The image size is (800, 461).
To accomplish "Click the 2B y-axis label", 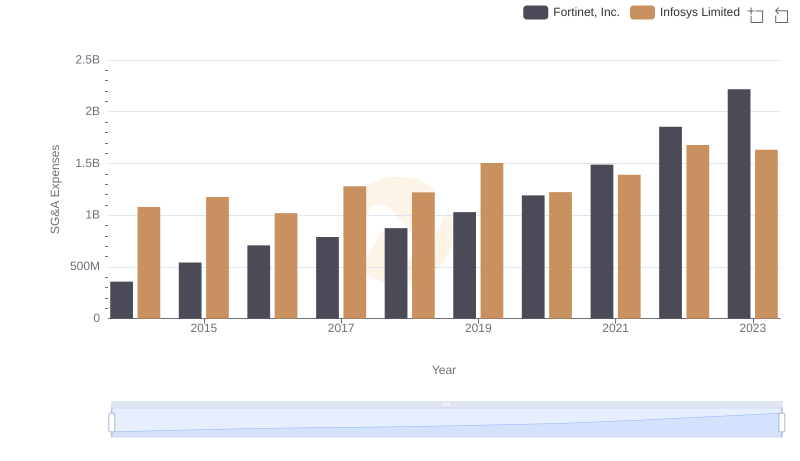I will coord(92,111).
